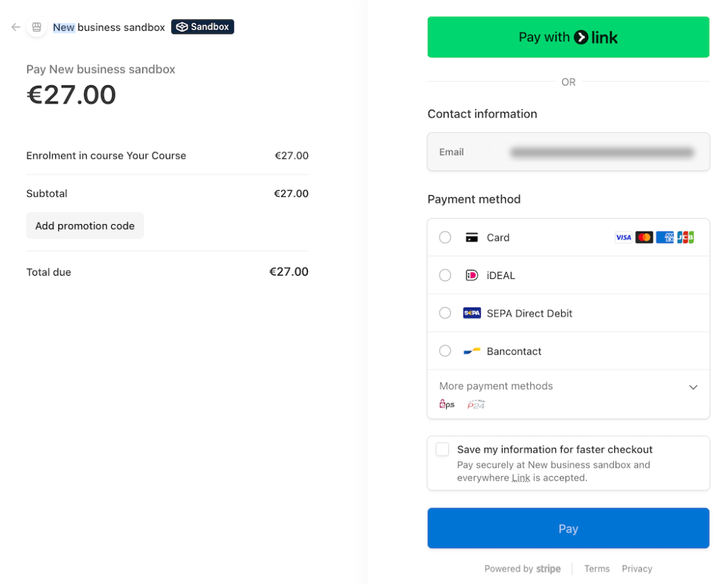This screenshot has height=584, width=728.
Task: Click the Mastercard icon
Action: [x=645, y=237]
